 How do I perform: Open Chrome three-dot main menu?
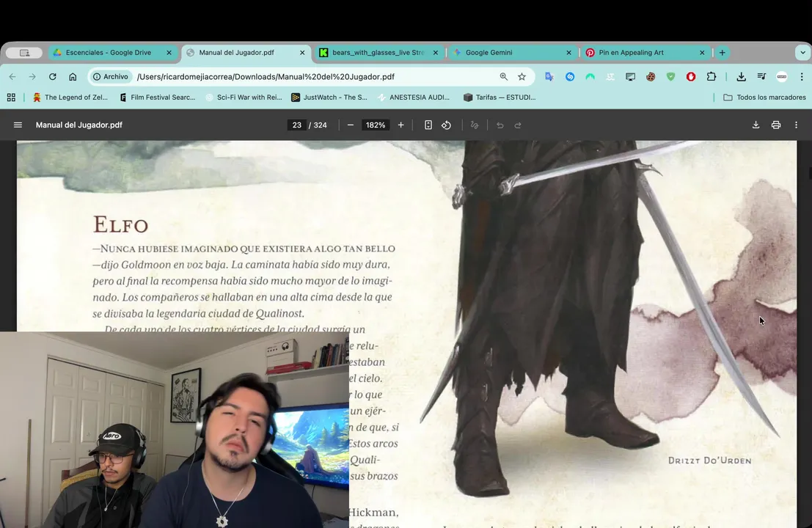click(802, 76)
